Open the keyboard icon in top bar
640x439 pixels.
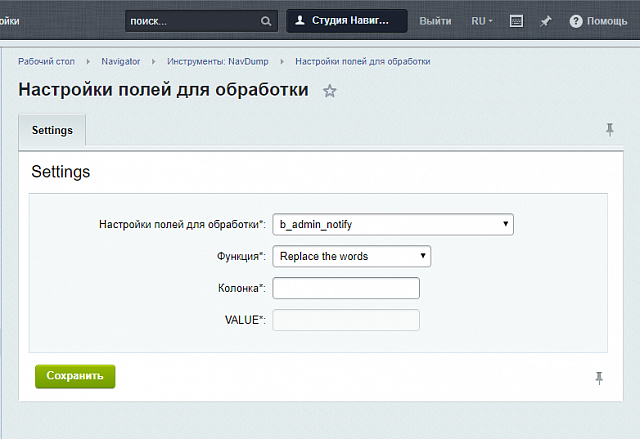tap(516, 21)
